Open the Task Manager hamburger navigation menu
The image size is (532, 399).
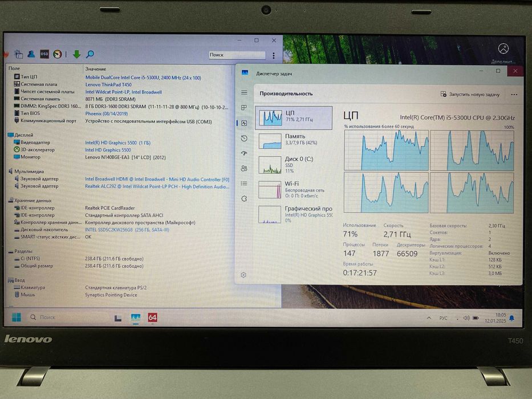(x=244, y=92)
